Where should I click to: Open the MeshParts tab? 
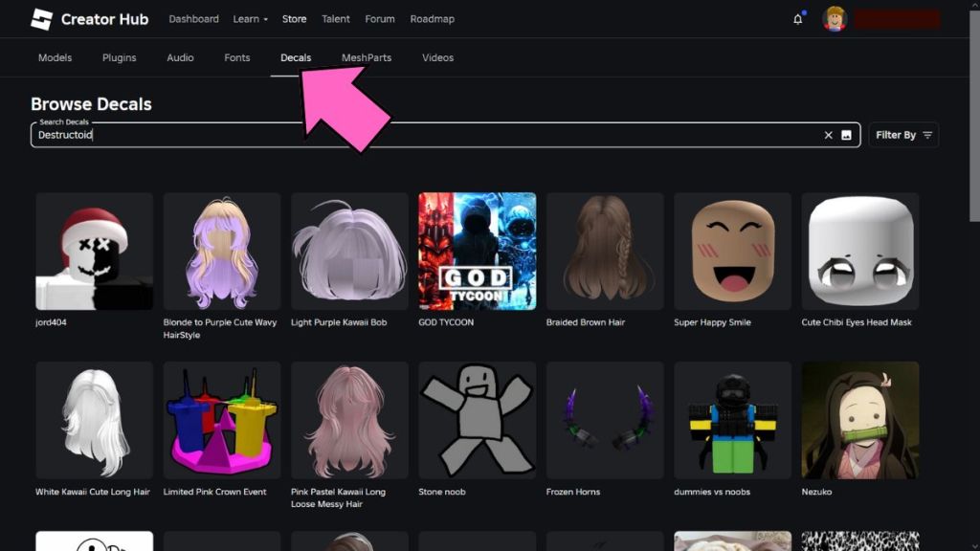pos(367,57)
